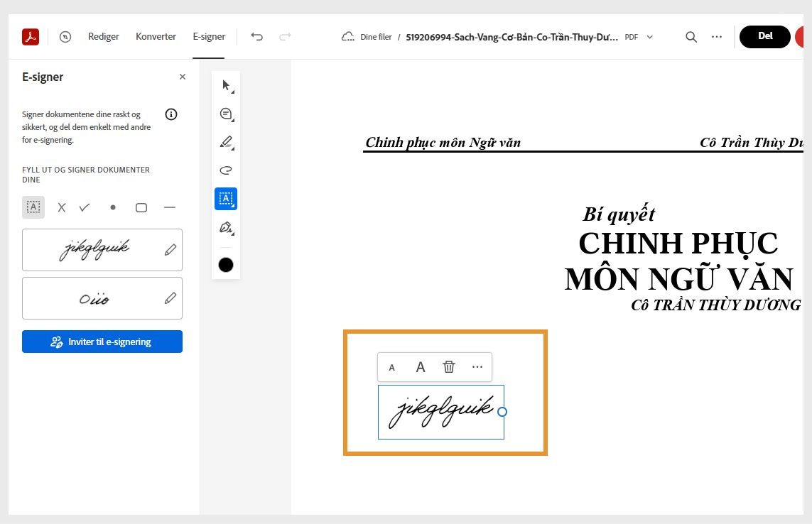Select the line tool

(x=170, y=207)
